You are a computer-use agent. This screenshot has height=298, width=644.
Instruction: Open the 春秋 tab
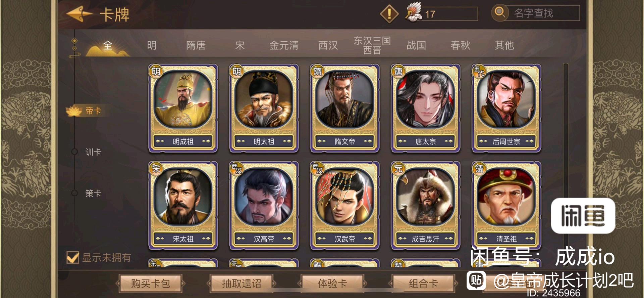pos(460,45)
